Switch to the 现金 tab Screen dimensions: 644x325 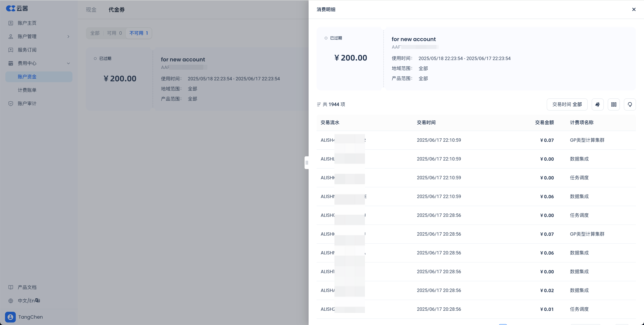(x=91, y=10)
